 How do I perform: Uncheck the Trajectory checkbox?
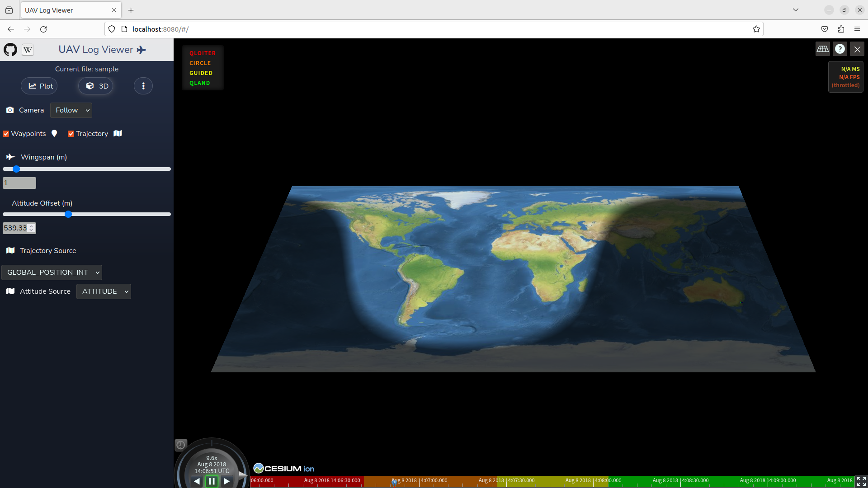pos(71,134)
